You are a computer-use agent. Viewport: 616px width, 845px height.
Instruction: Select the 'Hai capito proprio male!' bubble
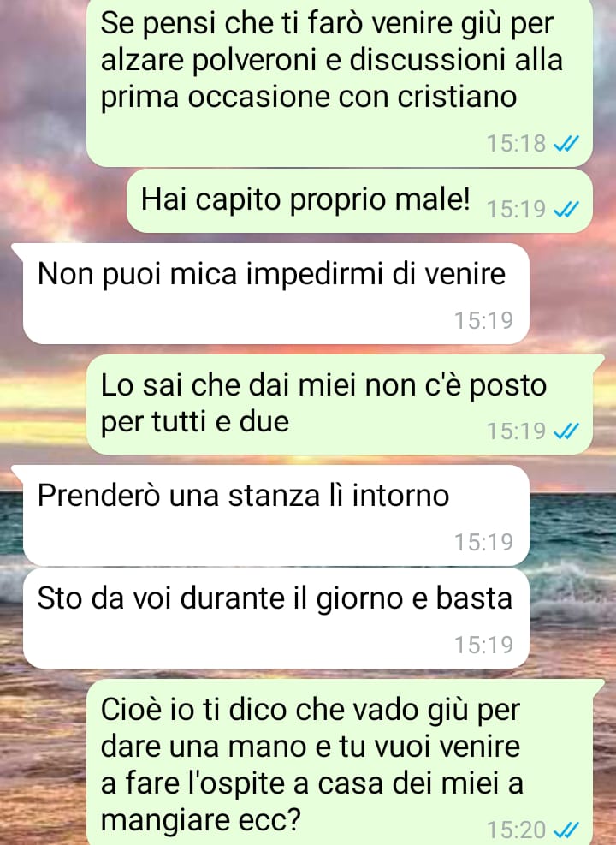(359, 201)
